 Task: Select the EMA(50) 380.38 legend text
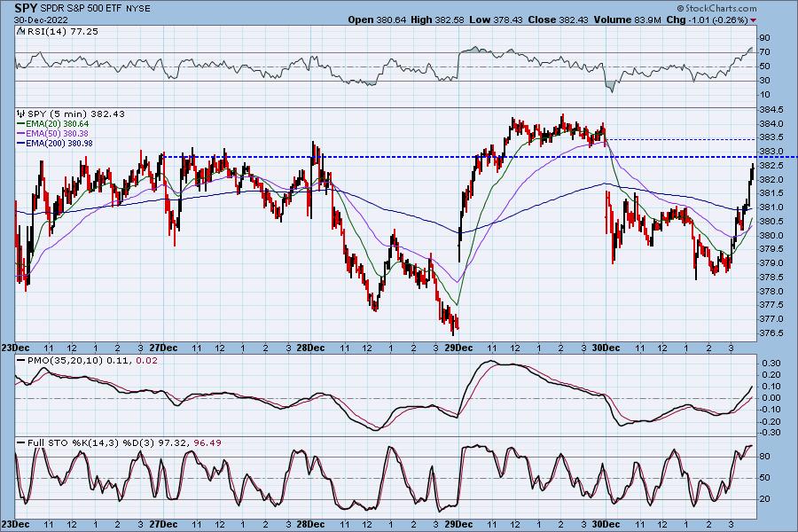(x=57, y=133)
